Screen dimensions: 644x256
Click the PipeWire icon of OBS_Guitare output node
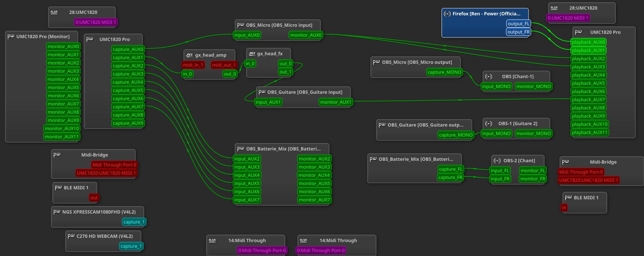coord(382,124)
